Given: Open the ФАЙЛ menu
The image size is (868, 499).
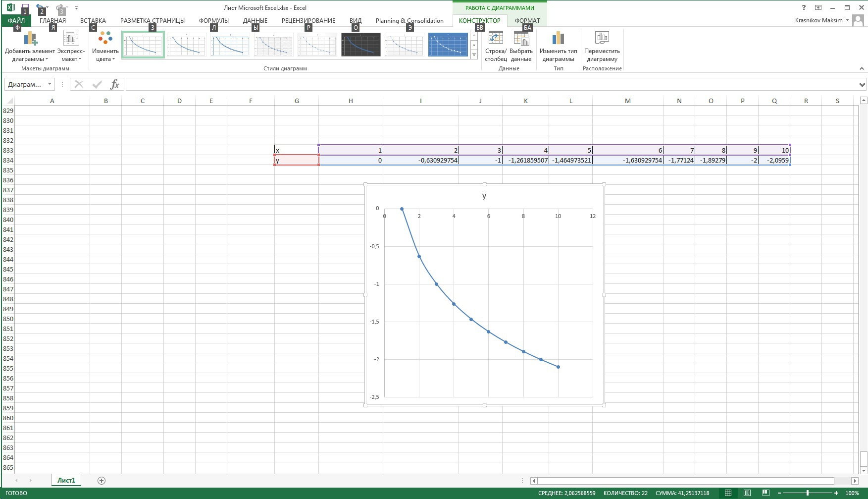Looking at the screenshot, I should 16,21.
